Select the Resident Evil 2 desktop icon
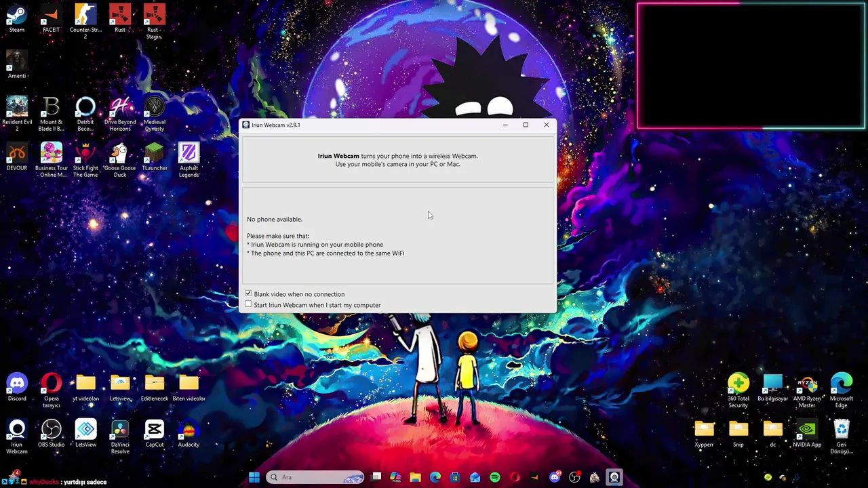Viewport: 868px width, 488px height. click(17, 114)
